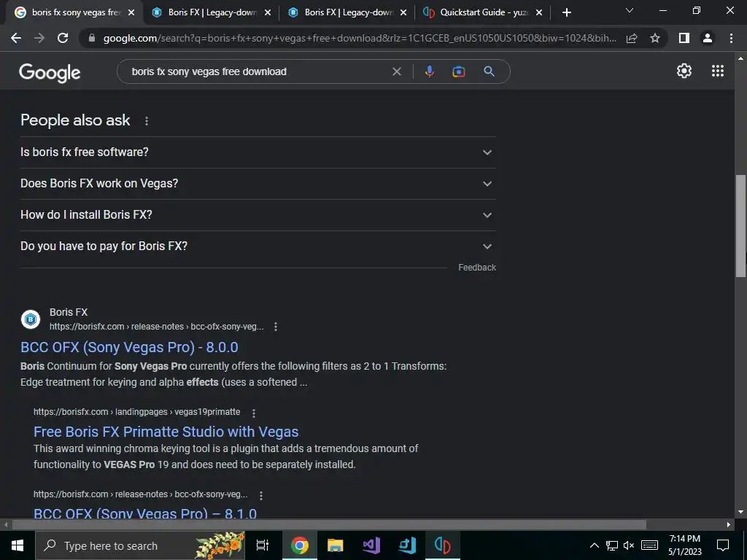The width and height of the screenshot is (747, 560).
Task: Open People also ask options menu
Action: 146,121
